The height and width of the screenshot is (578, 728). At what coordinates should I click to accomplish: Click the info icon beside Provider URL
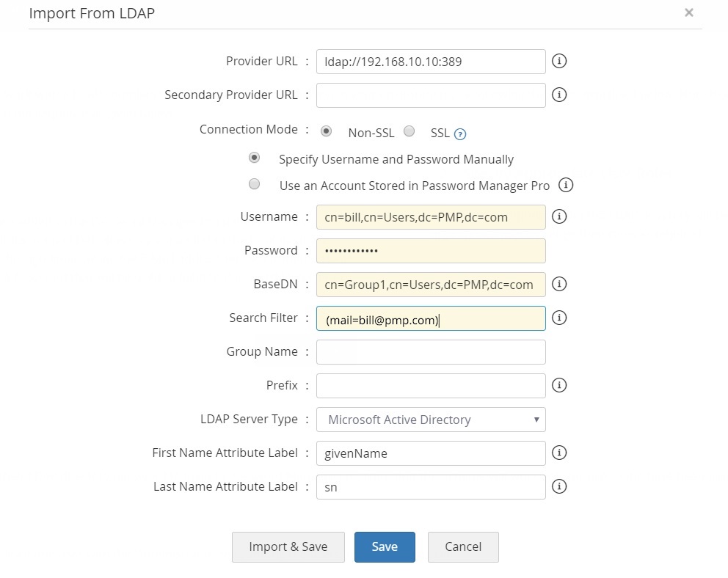coord(559,61)
